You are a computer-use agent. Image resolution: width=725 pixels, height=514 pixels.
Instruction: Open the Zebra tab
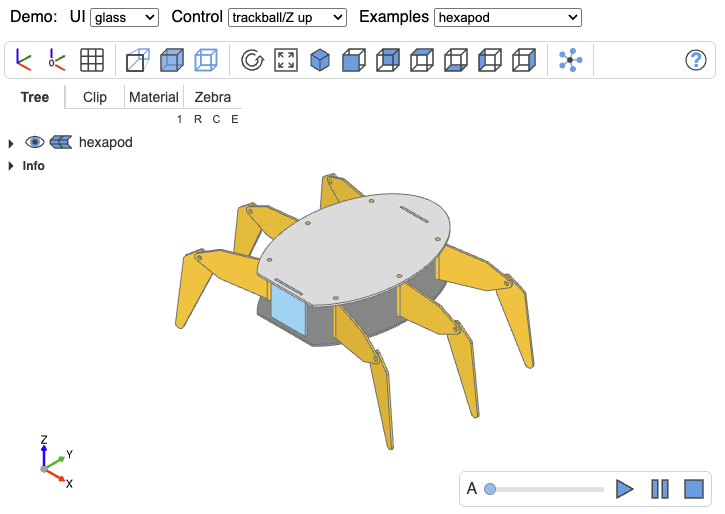213,97
